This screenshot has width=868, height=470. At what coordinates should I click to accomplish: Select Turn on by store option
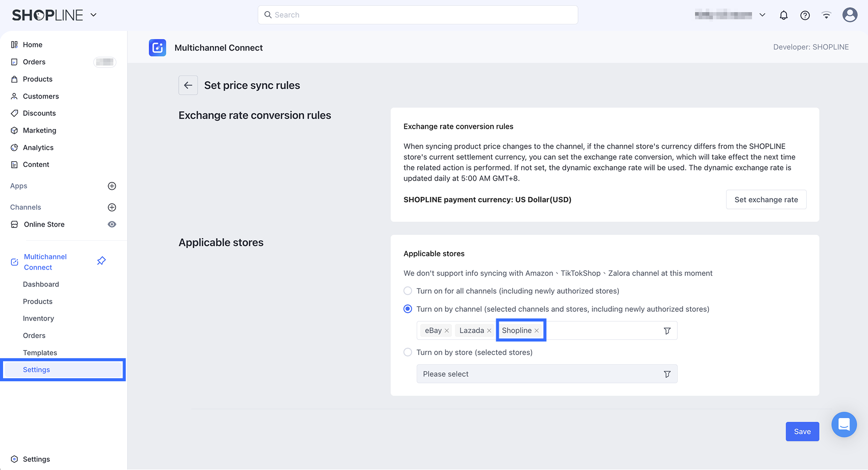tap(408, 352)
